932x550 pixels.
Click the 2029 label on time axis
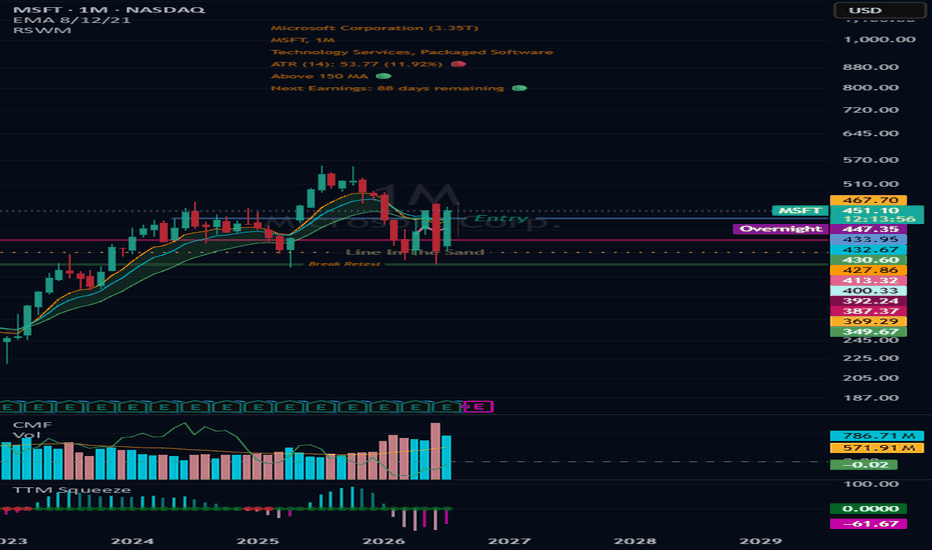click(x=760, y=541)
